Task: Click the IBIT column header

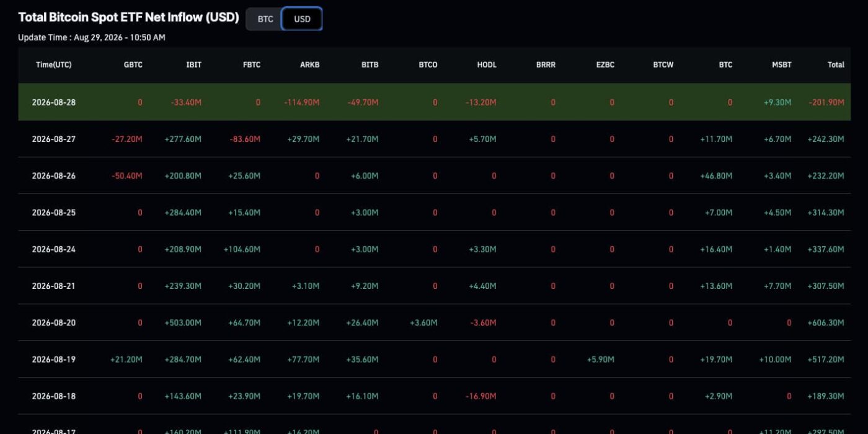Action: (x=194, y=64)
